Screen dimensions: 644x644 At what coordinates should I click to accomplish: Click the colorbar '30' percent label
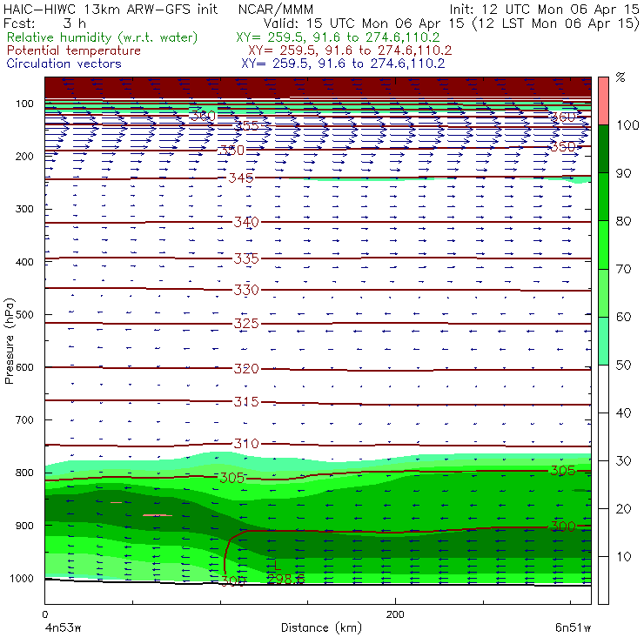(623, 461)
